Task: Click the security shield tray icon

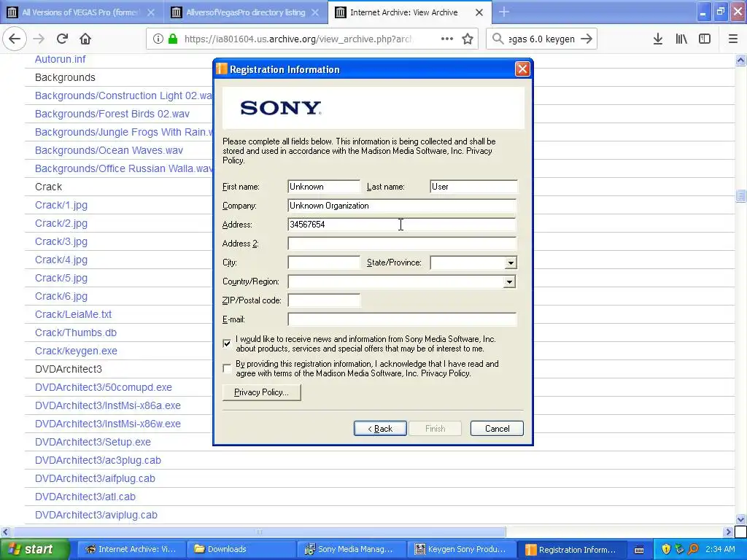Action: click(x=666, y=549)
